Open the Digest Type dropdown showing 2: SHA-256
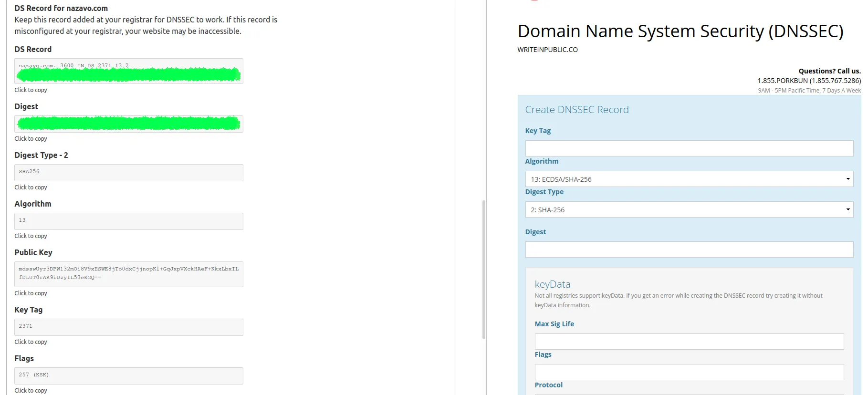Screen dimensions: 868x395 tap(689, 209)
